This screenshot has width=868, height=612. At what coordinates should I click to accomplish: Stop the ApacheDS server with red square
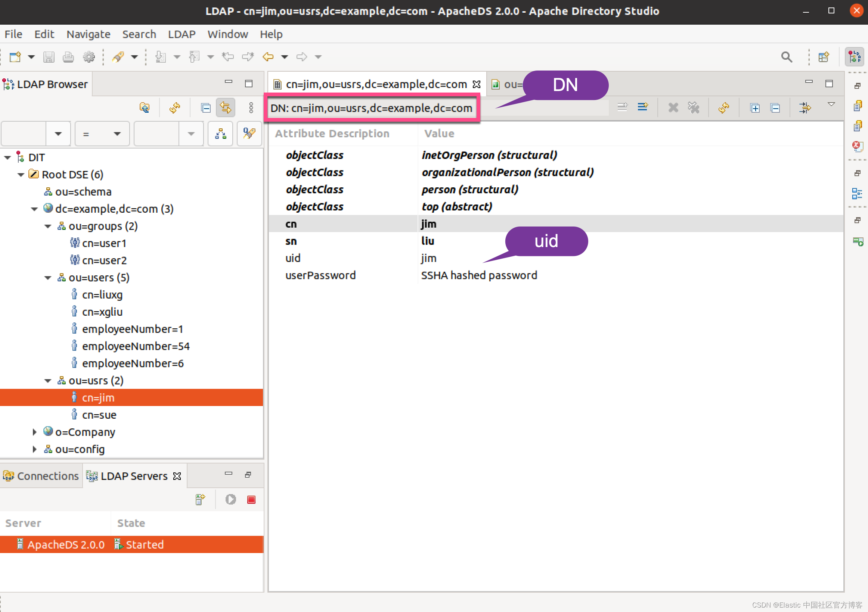click(251, 500)
